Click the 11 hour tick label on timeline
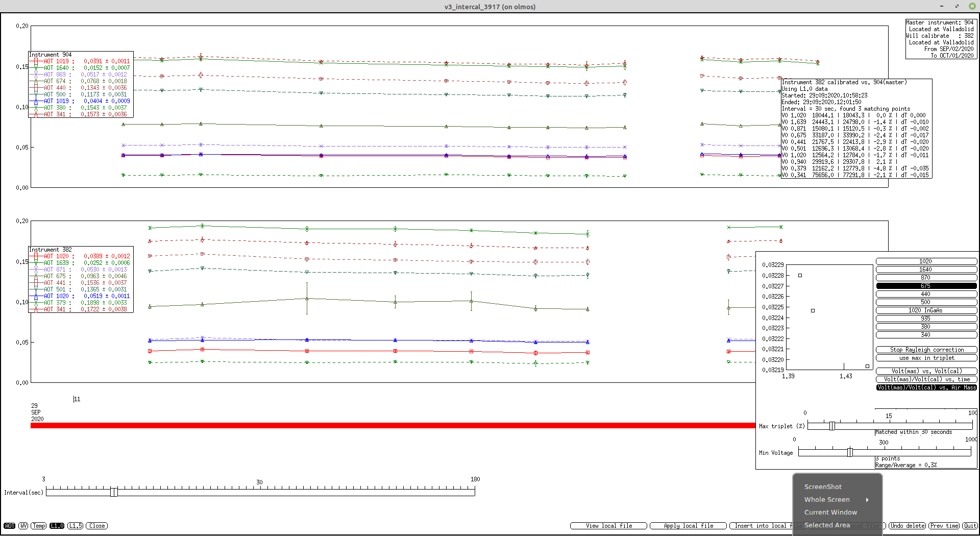This screenshot has width=980, height=536. pos(77,399)
